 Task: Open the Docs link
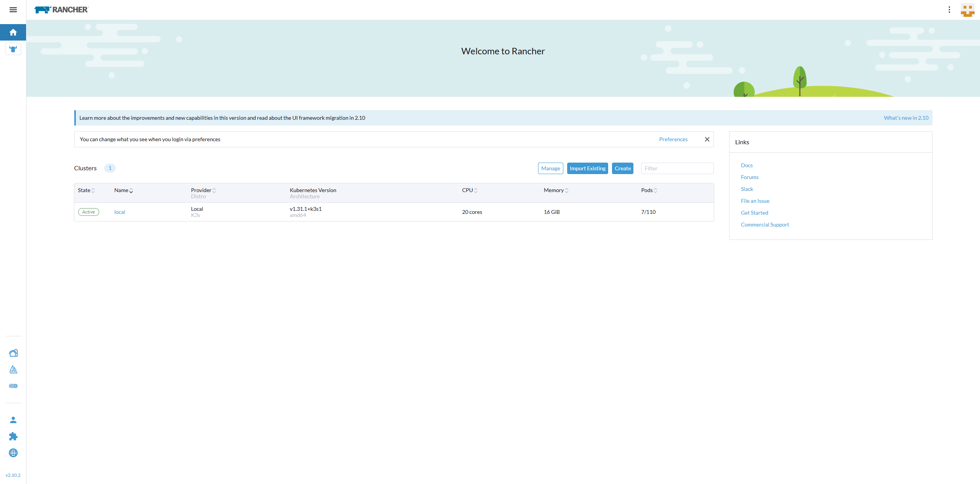(x=747, y=165)
